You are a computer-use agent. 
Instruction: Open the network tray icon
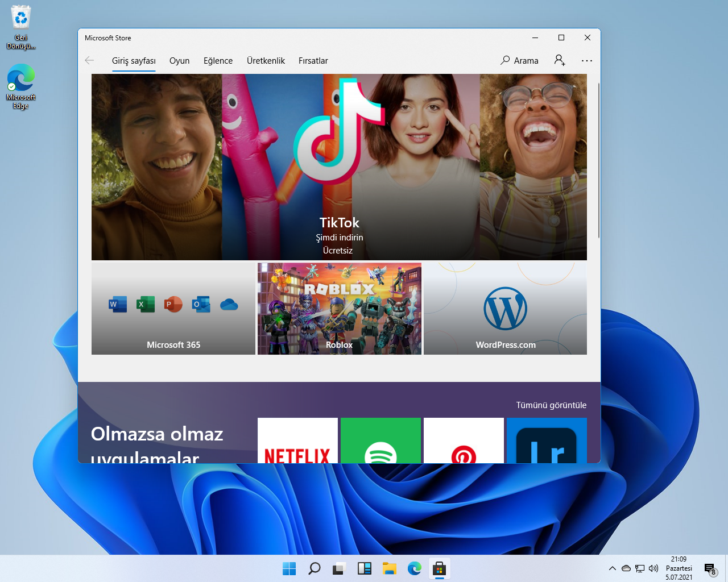(640, 568)
